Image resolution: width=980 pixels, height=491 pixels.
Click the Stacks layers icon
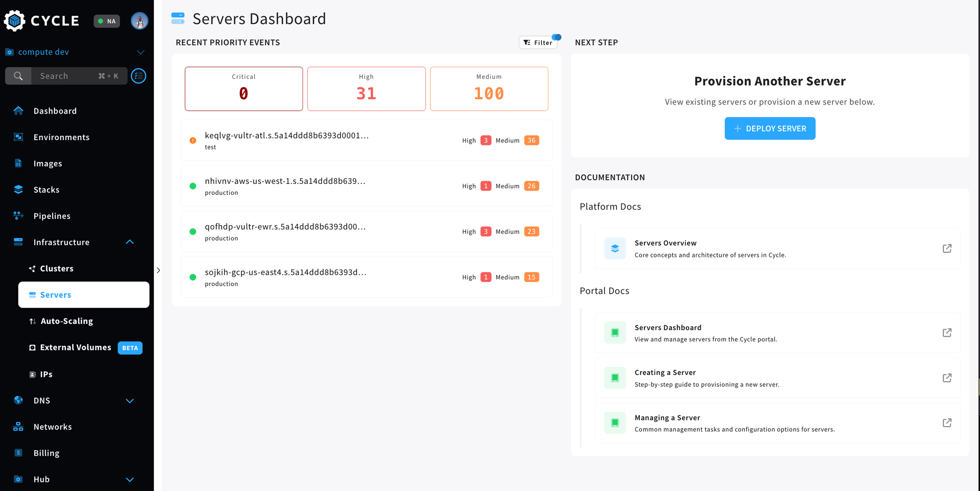click(x=18, y=190)
